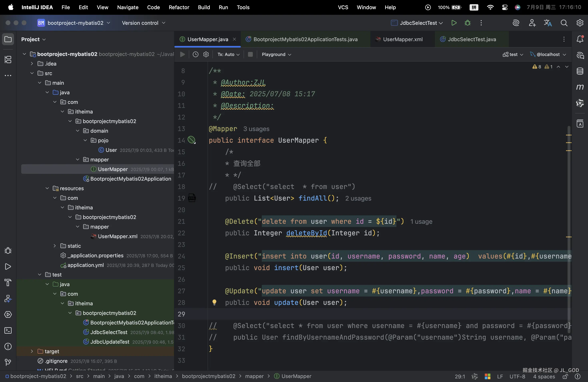Open the Structure tool window icon

(8, 60)
